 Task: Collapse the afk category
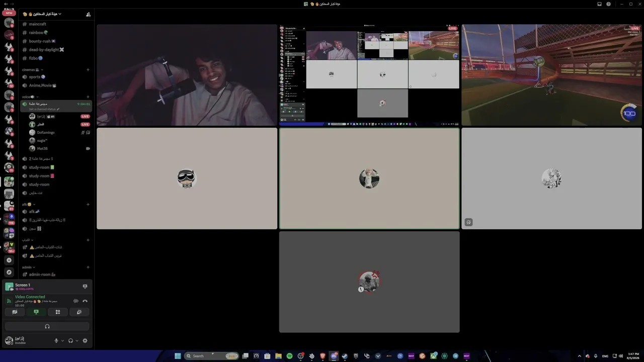(x=28, y=205)
